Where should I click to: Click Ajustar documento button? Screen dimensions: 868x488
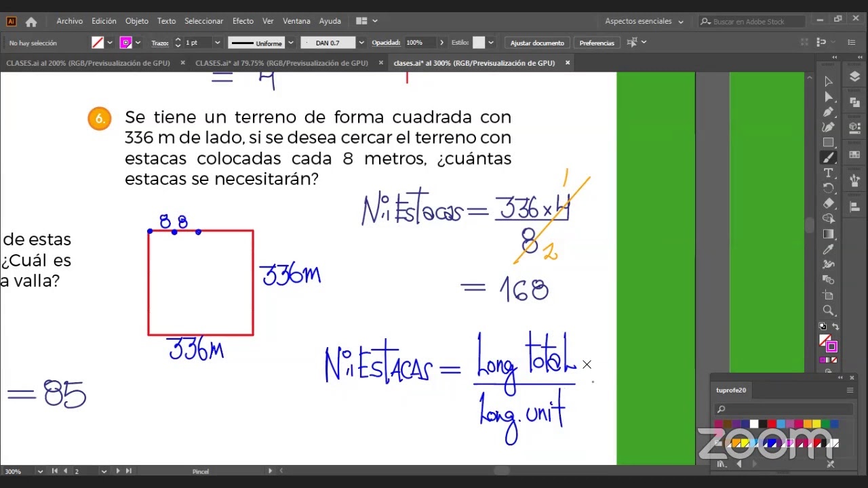pyautogui.click(x=537, y=43)
